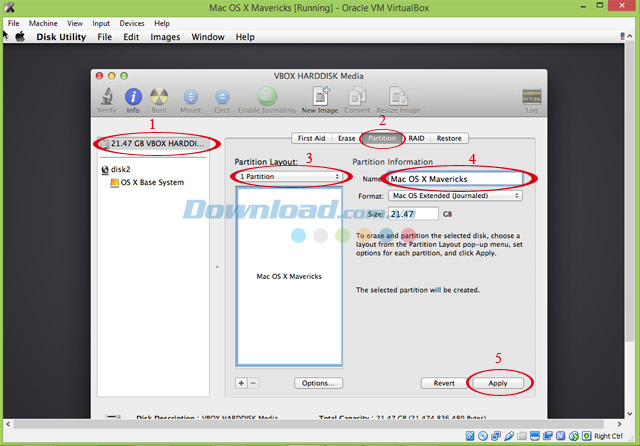This screenshot has width=640, height=446.
Task: Click the Mount toolbar icon
Action: 191,97
